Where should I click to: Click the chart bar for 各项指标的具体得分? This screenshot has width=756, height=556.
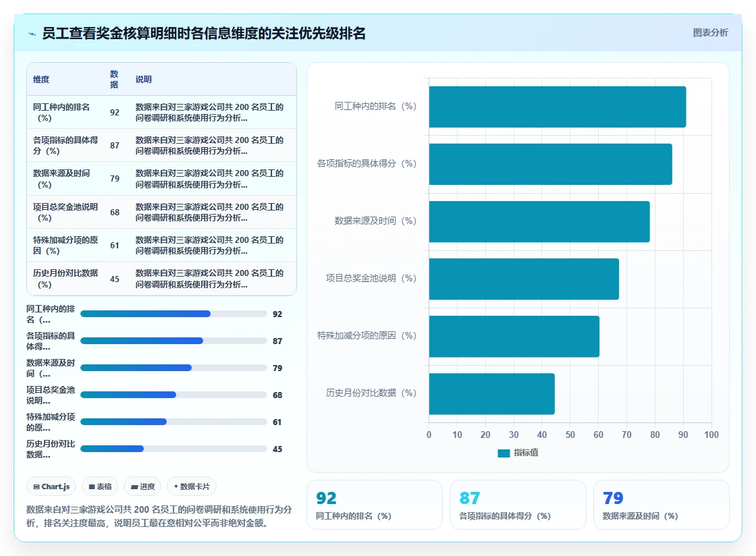(551, 164)
